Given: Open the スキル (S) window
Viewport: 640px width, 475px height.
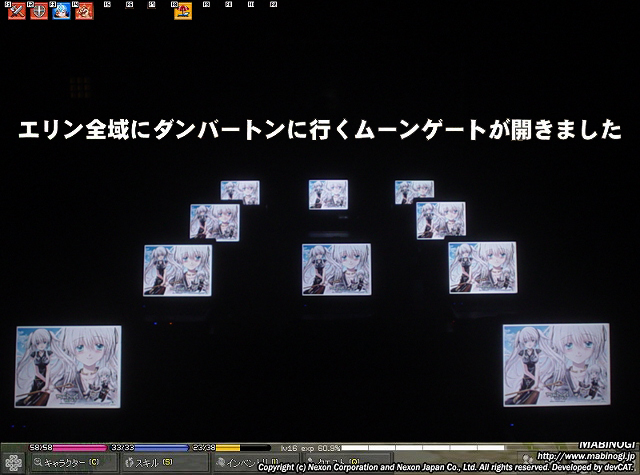Looking at the screenshot, I should pos(165,463).
